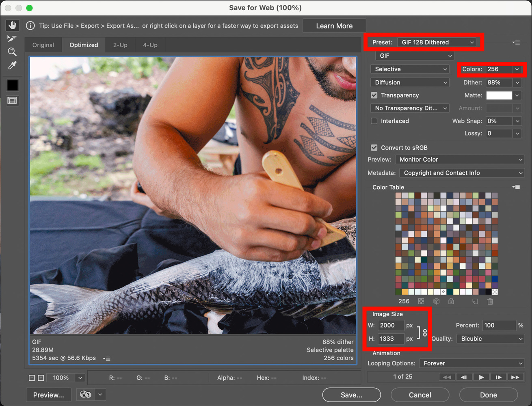Click the Web Snap value field 0%
This screenshot has height=406, width=532.
tap(499, 121)
